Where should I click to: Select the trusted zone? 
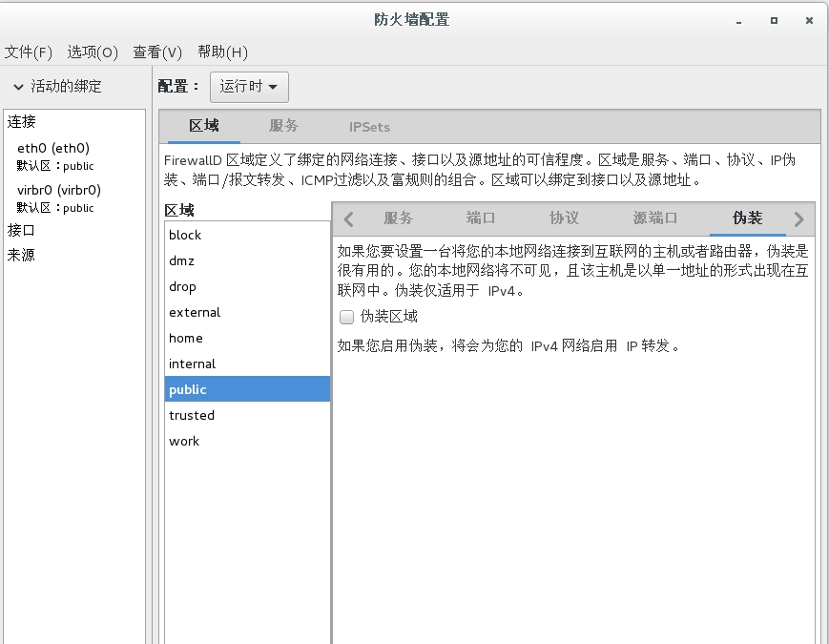point(247,415)
